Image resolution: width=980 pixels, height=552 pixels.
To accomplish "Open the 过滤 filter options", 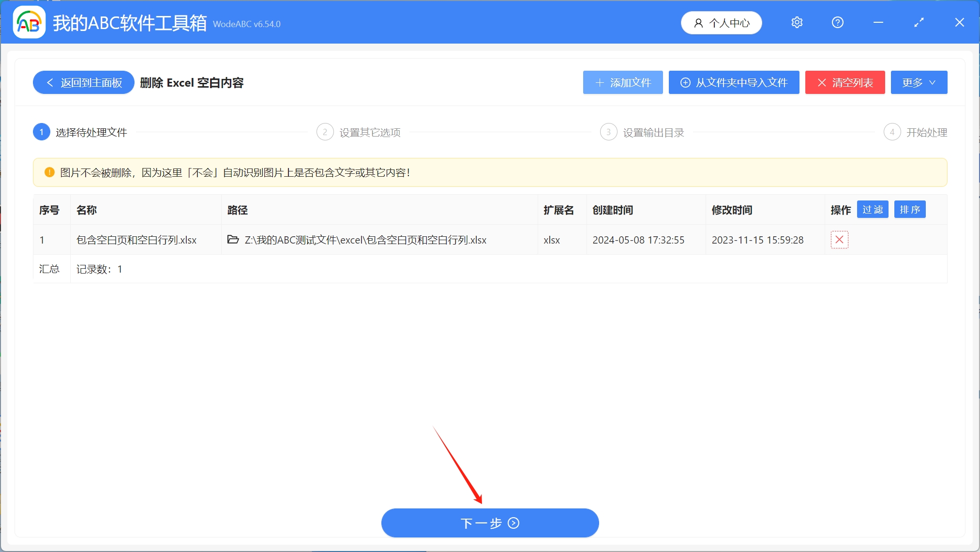I will (x=872, y=209).
